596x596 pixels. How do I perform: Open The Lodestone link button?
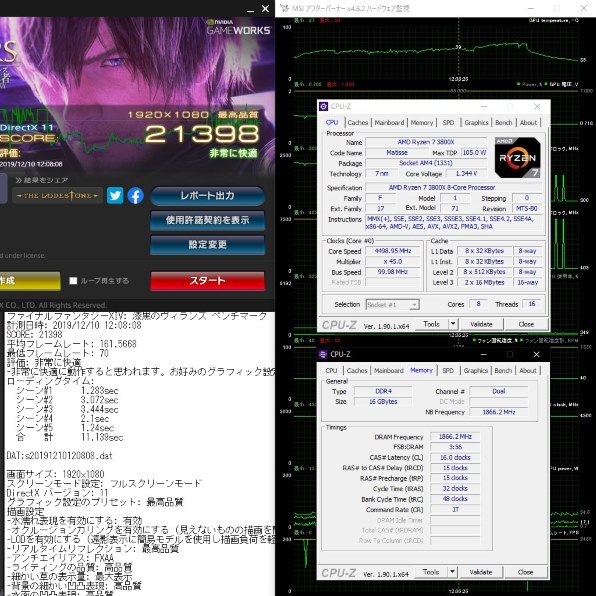point(57,196)
